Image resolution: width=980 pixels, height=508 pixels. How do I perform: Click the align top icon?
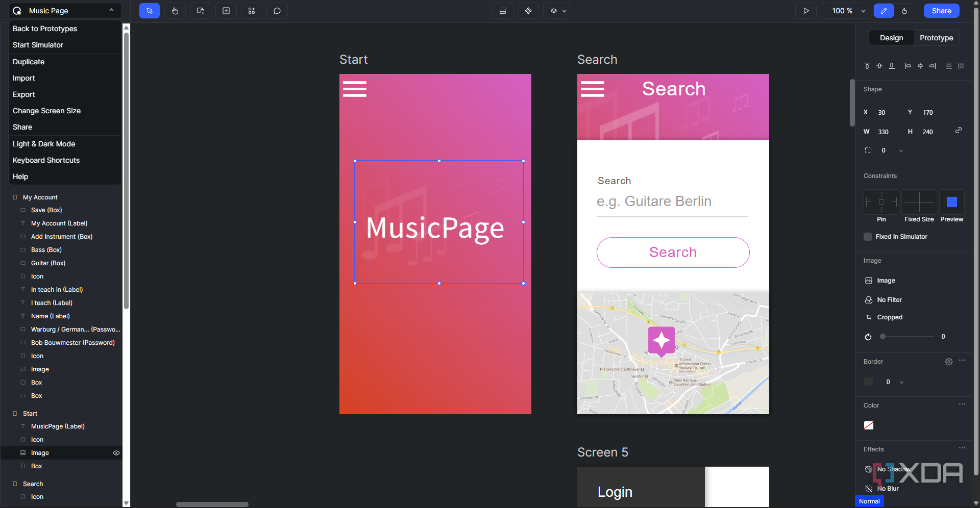point(867,66)
